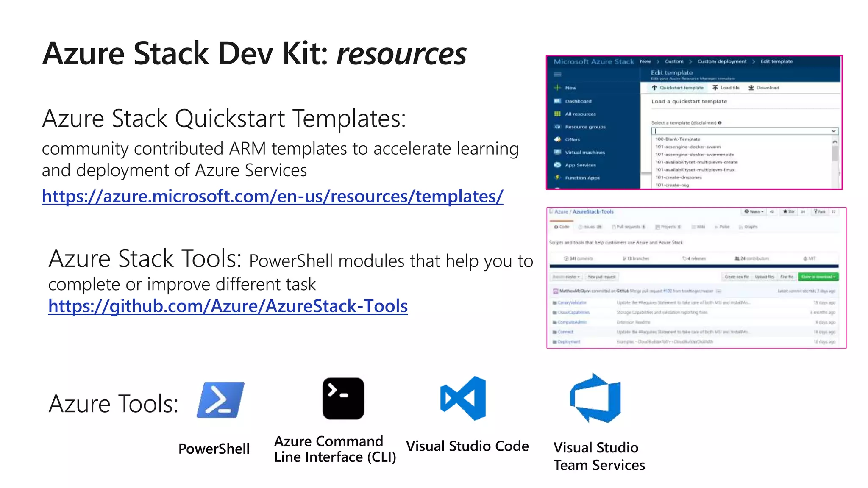Open the Select a template dropdown arrow
The image size is (868, 488).
click(x=833, y=131)
